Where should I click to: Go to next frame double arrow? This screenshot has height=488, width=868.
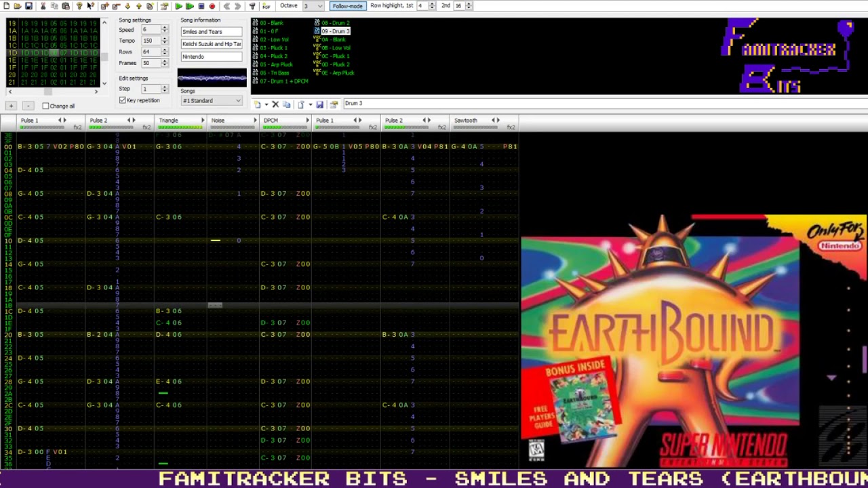click(x=238, y=6)
